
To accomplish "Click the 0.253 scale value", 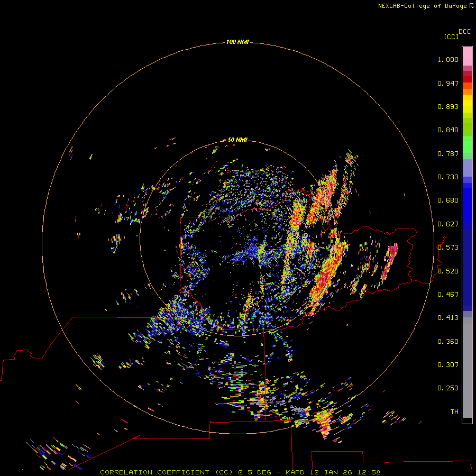I will pos(448,388).
